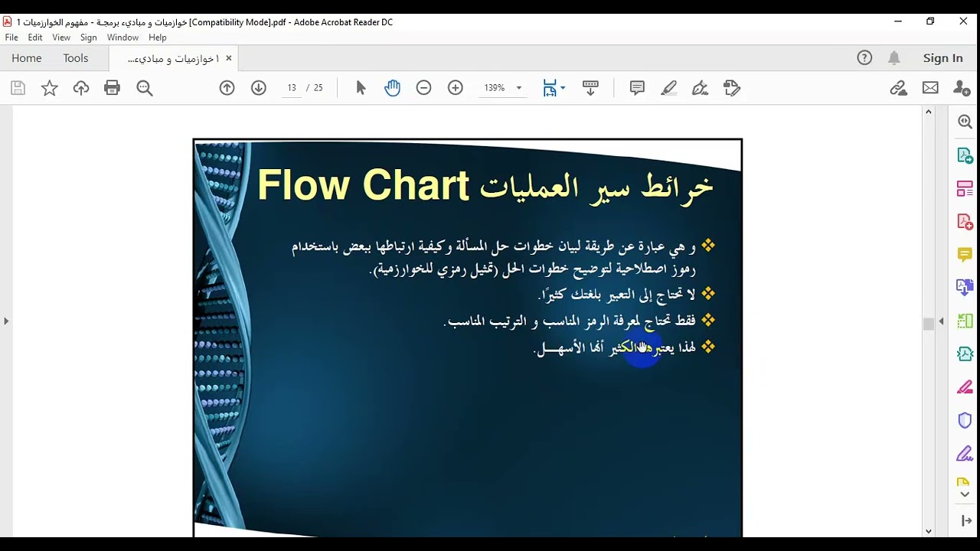
Task: Open the Protect shield tool in right pane
Action: pos(965,420)
